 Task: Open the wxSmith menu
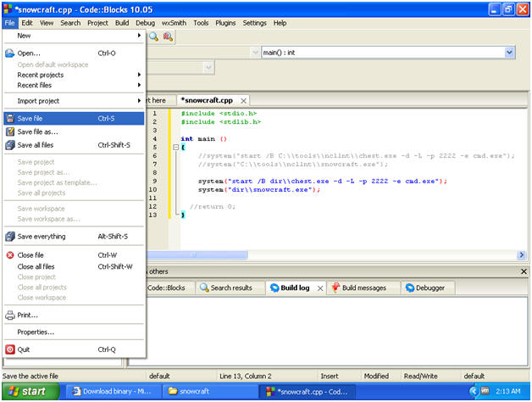point(174,23)
